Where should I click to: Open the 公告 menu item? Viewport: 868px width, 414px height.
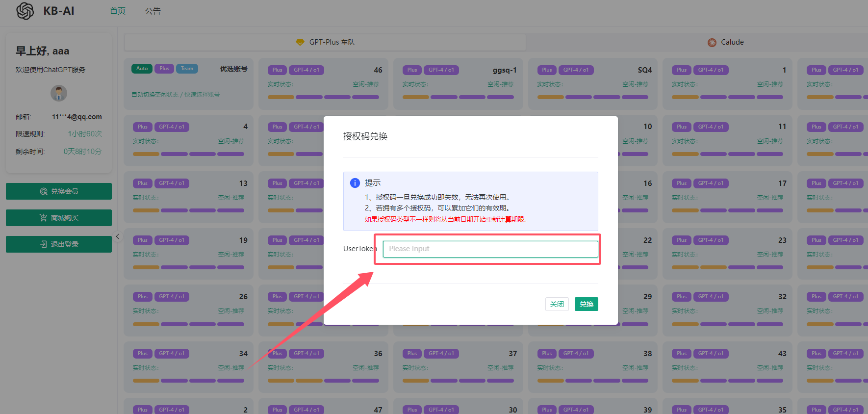[x=153, y=11]
